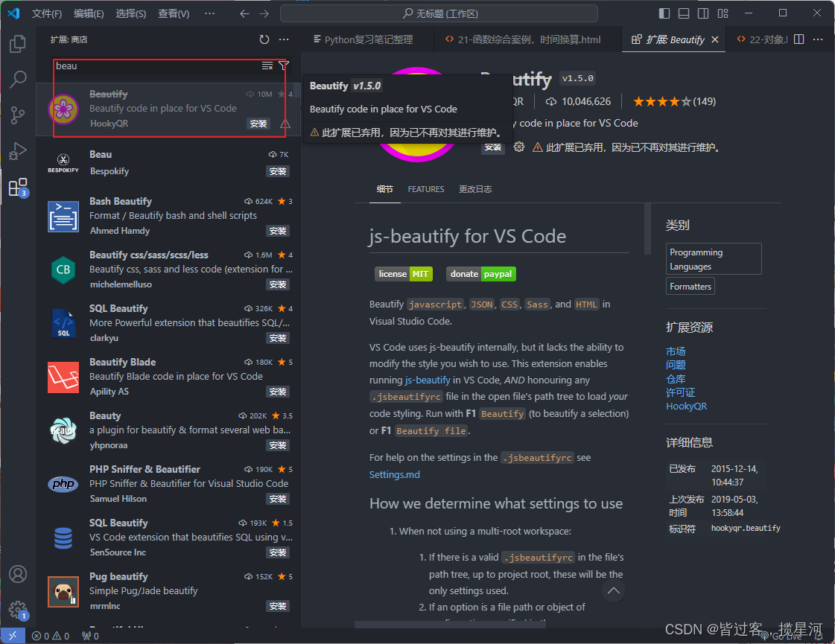Screen dimensions: 835x644
Task: Open the Search view in activity bar
Action: click(18, 80)
